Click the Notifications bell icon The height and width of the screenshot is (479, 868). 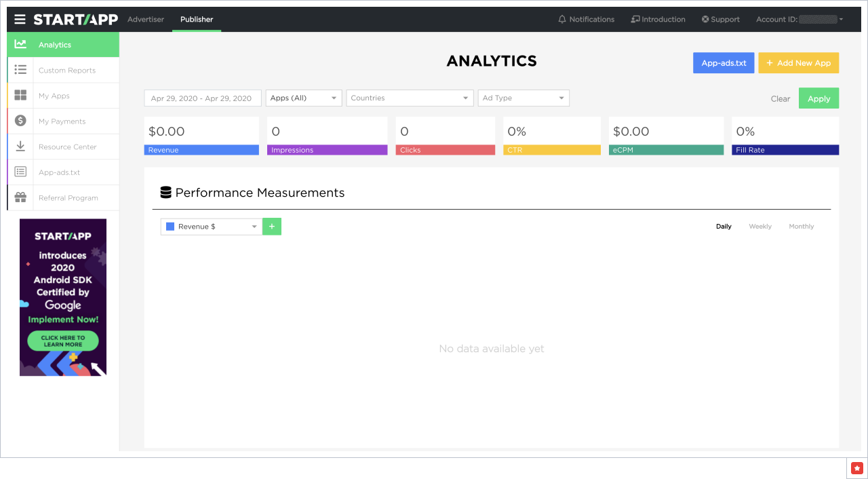coord(562,20)
